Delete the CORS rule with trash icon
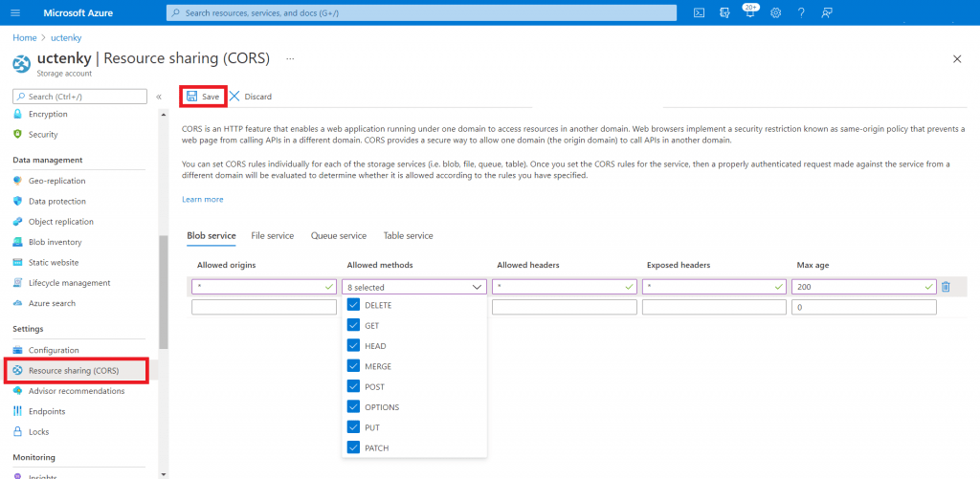Viewport: 980px width, 479px height. (x=946, y=286)
